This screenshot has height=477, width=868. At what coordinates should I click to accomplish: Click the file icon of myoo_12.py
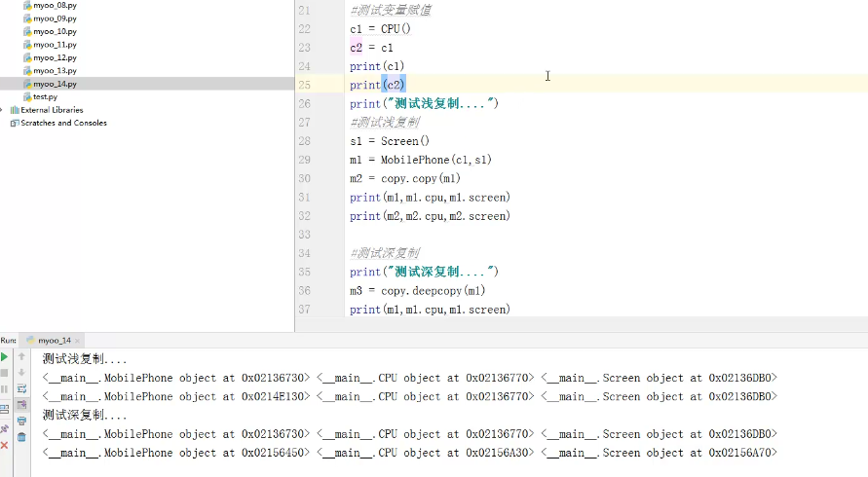[x=27, y=57]
